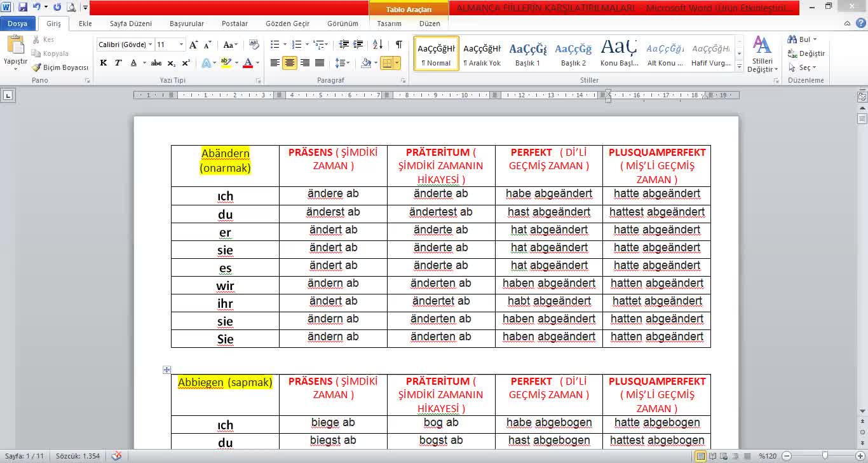Decrease font size with shrink font icon

(208, 45)
